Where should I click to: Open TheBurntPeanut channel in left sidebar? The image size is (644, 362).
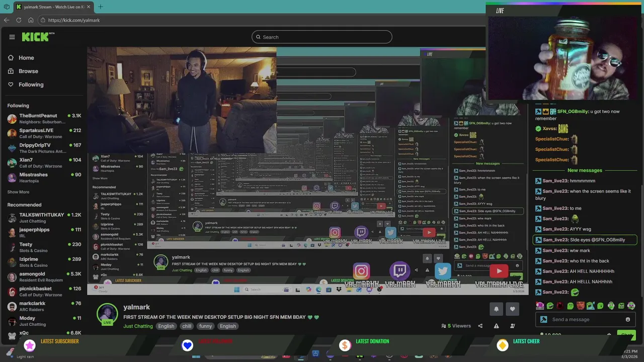44,119
